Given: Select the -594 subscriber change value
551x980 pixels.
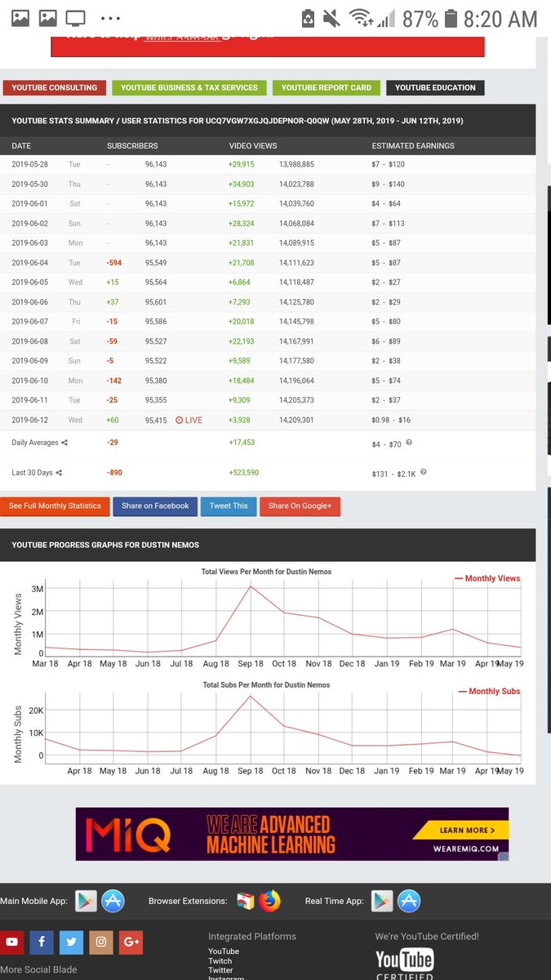Looking at the screenshot, I should tap(113, 263).
